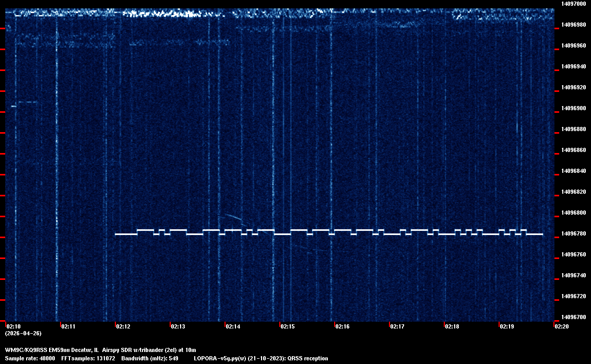591x364 pixels.
Task: Click the 02:10 time label
Action: tap(14, 326)
